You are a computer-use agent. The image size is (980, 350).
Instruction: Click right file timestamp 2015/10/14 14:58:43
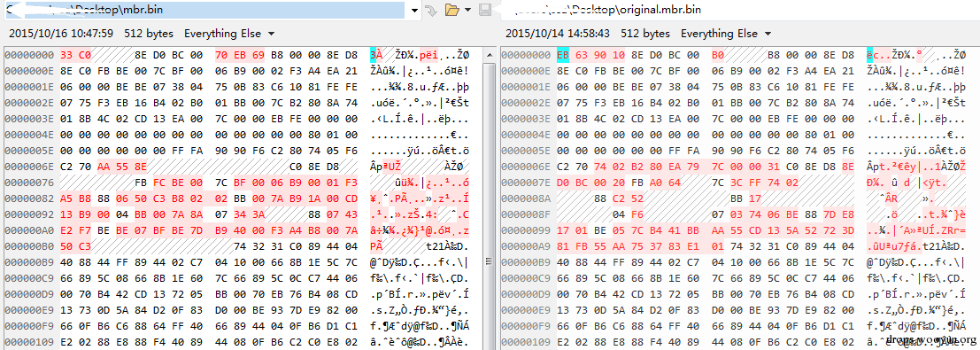558,33
